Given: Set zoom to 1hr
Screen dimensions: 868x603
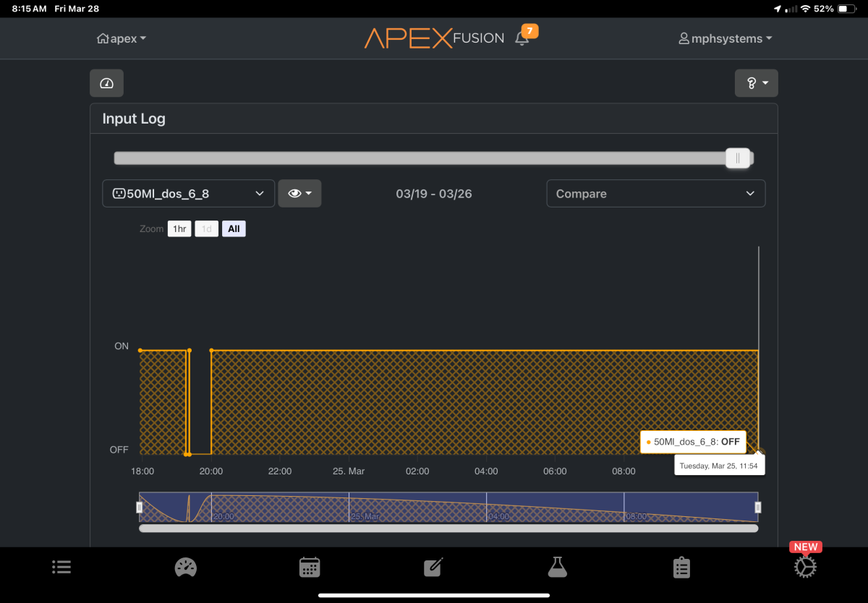Looking at the screenshot, I should click(x=179, y=229).
